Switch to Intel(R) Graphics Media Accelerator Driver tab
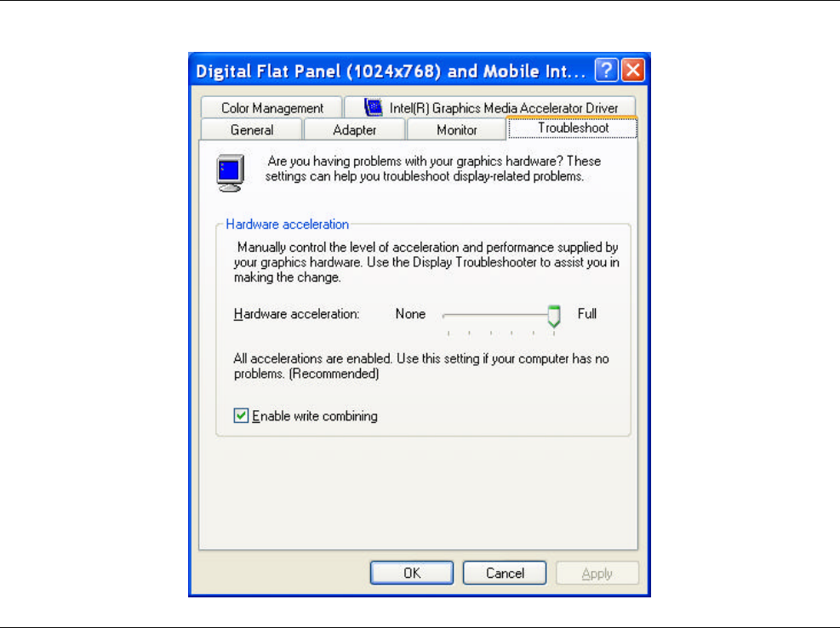This screenshot has width=840, height=628. point(490,108)
